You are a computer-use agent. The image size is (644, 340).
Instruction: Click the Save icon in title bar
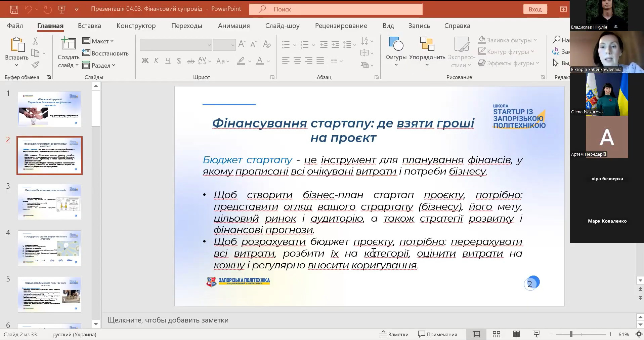click(x=14, y=9)
